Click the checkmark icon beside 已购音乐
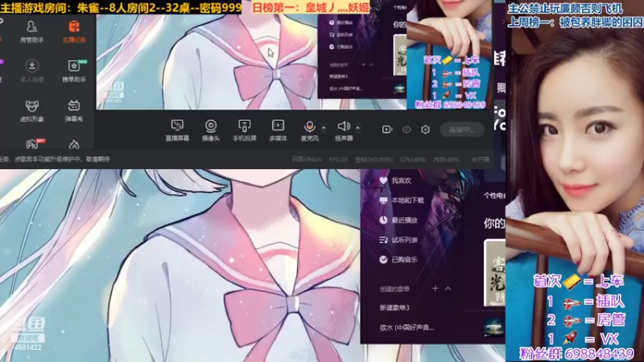This screenshot has width=644, height=362. click(x=383, y=259)
